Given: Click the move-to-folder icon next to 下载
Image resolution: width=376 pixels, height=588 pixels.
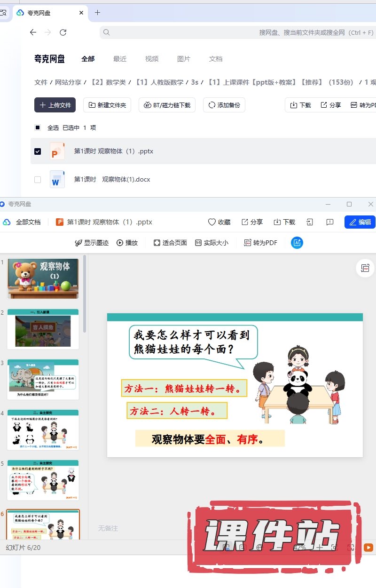Looking at the screenshot, I should pos(310,222).
